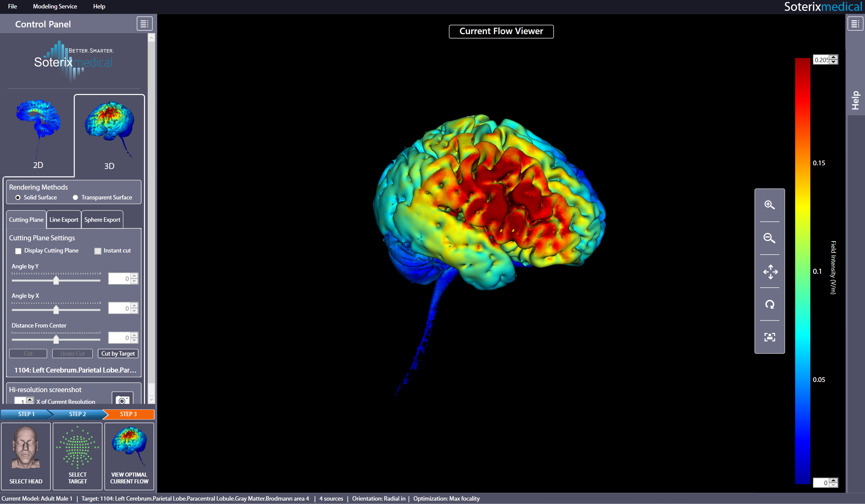Increase the maximum field intensity 0.205
This screenshot has height=504, width=865.
[834, 57]
